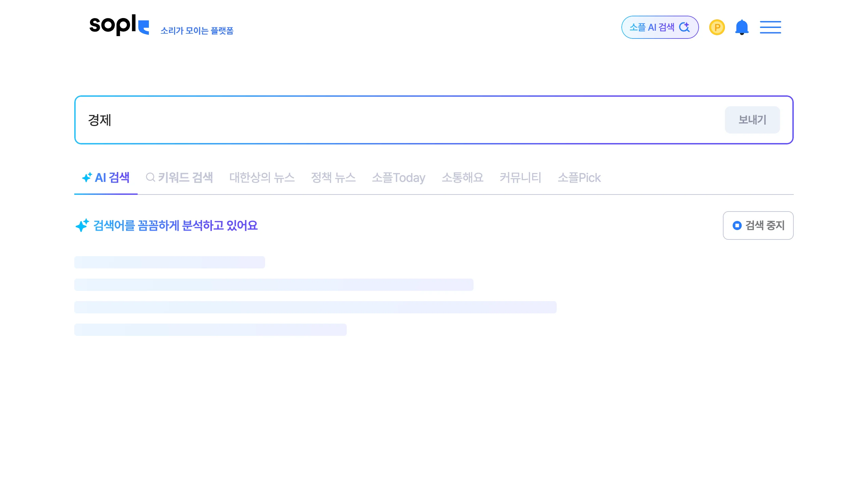Click the stop icon in 검색 중지
Image resolution: width=868 pixels, height=483 pixels.
click(x=737, y=225)
